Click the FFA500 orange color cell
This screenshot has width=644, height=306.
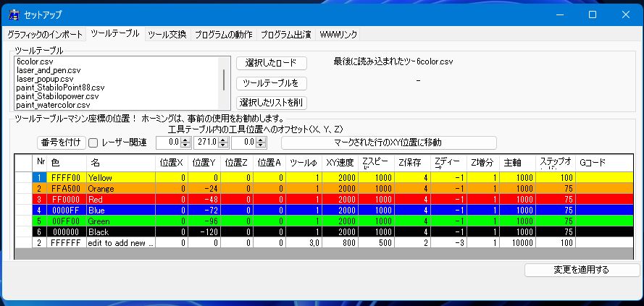click(67, 189)
